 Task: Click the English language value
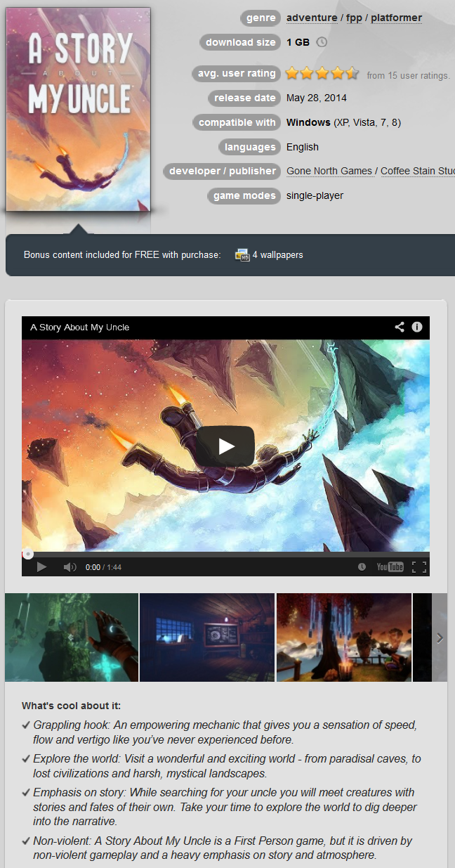click(x=303, y=147)
